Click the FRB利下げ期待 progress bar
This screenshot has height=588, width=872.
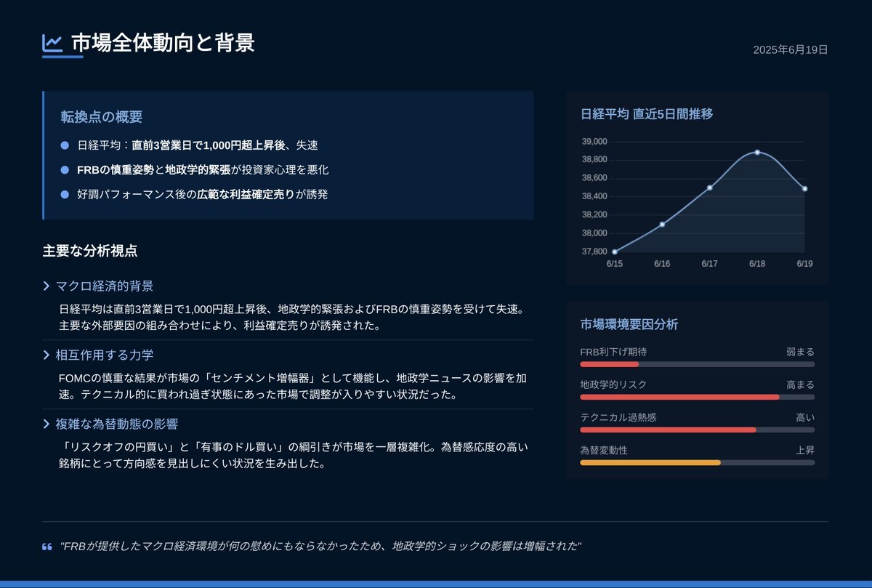coord(697,364)
